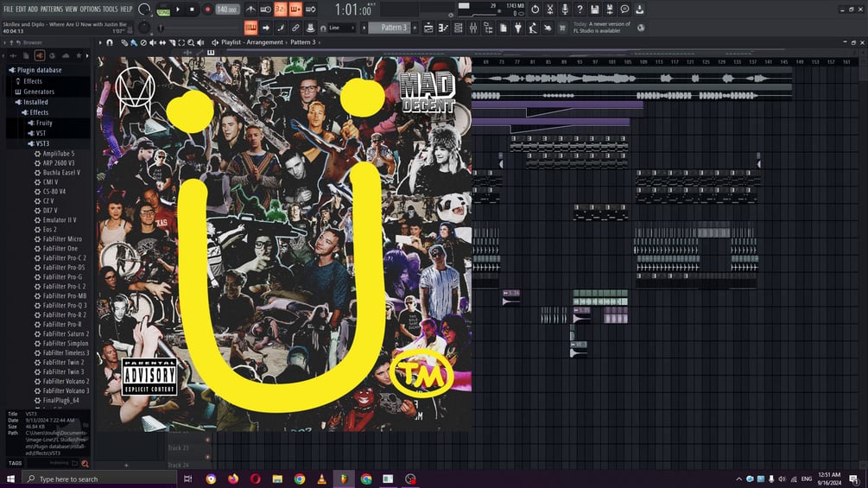Screen dimensions: 868x488
Task: Select FabFilter Saturn 2 plugin
Action: pos(66,334)
